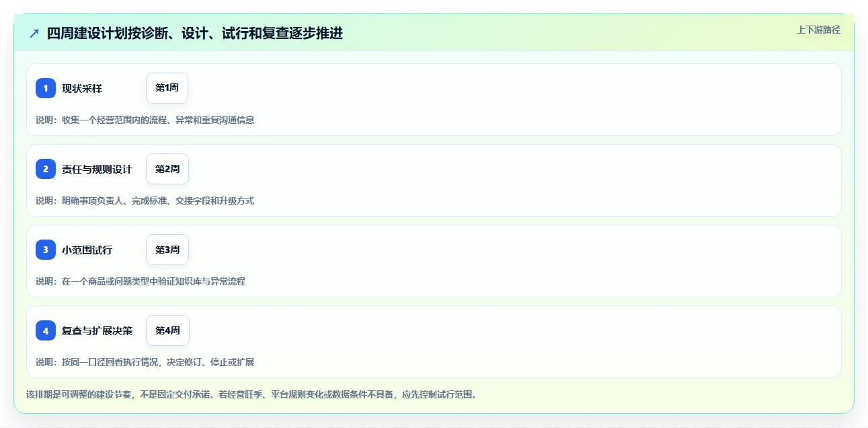
Task: Click the heading 四周建设计划按诊断、设计、试行和复查逐步推进
Action: pos(195,33)
